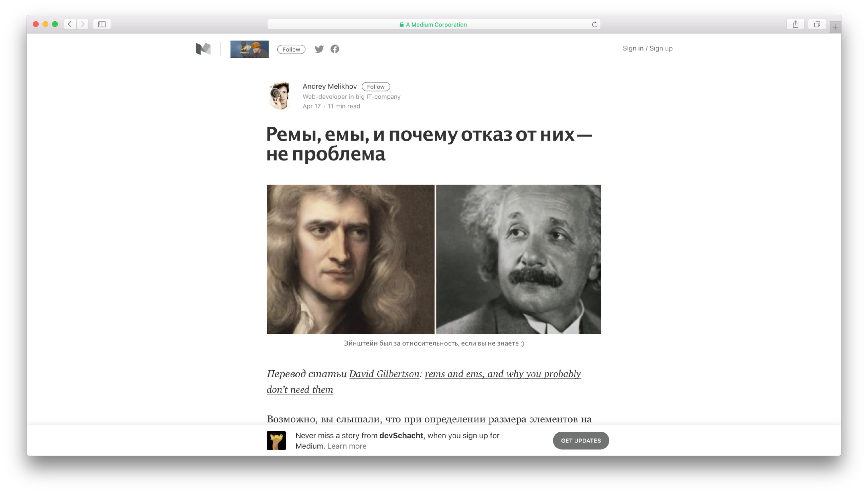Click the Newton and Einstein article image
This screenshot has height=494, width=868.
(433, 259)
